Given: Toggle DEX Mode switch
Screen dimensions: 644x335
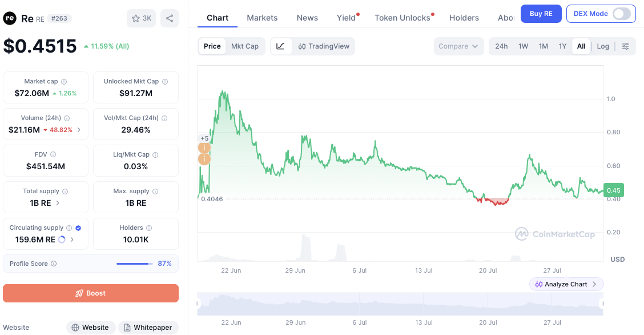Looking at the screenshot, I should 621,14.
